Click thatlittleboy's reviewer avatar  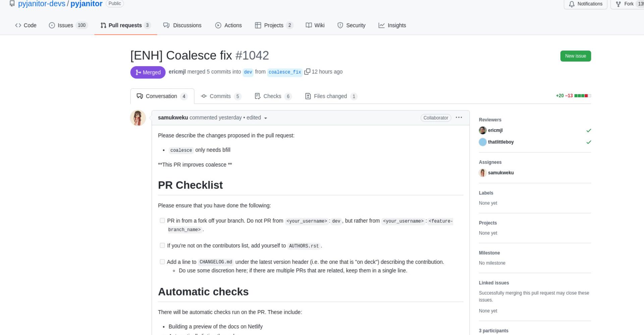[483, 142]
